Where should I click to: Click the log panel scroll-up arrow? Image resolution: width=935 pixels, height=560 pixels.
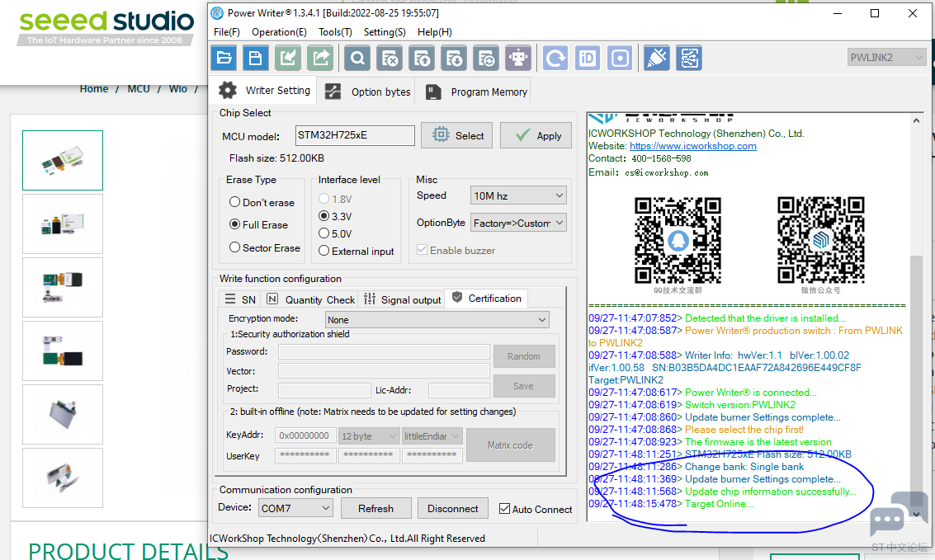point(917,120)
